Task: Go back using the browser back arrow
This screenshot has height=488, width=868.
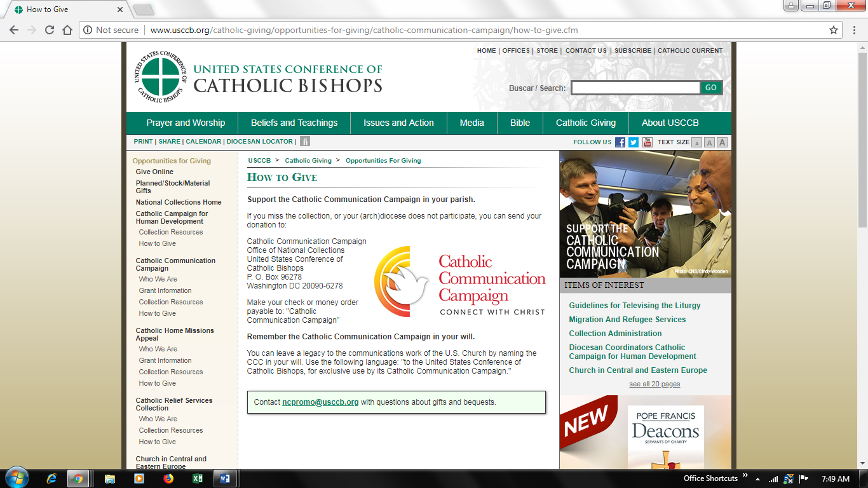Action: (x=14, y=30)
